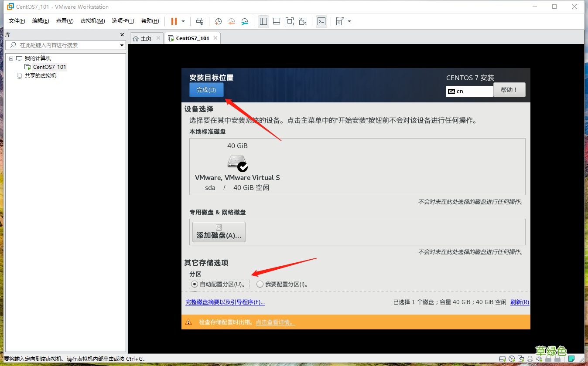
Task: Select 自动配置分区 radio option
Action: pos(194,284)
